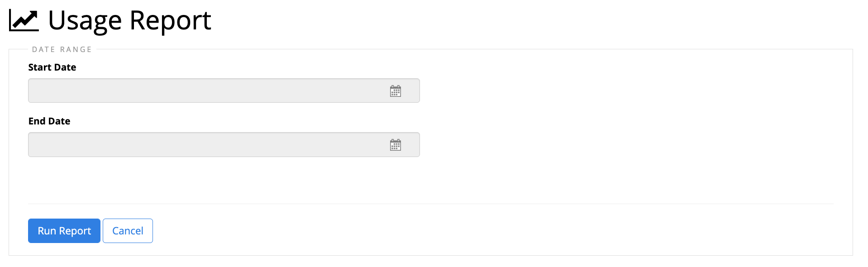Expand the End Date picker popup

[396, 145]
